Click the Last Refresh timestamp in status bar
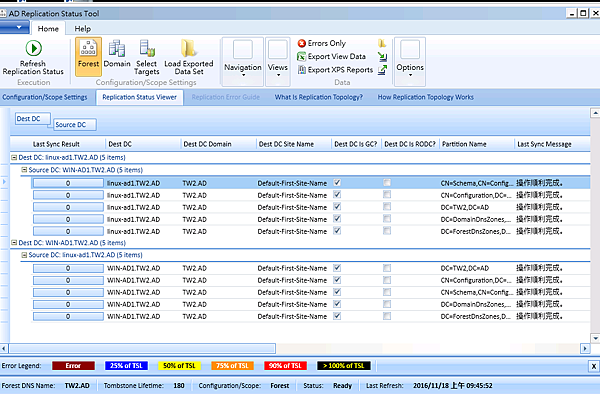The width and height of the screenshot is (600, 394). [x=452, y=386]
